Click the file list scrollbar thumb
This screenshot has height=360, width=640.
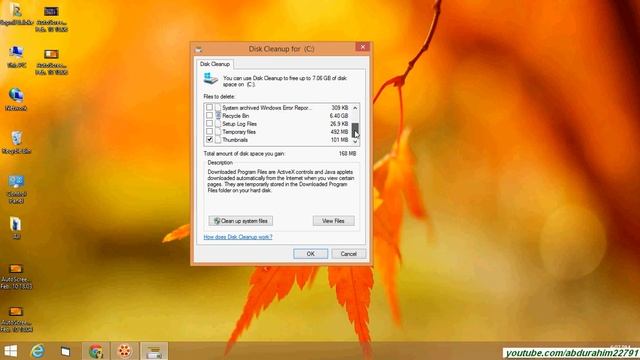pos(355,130)
